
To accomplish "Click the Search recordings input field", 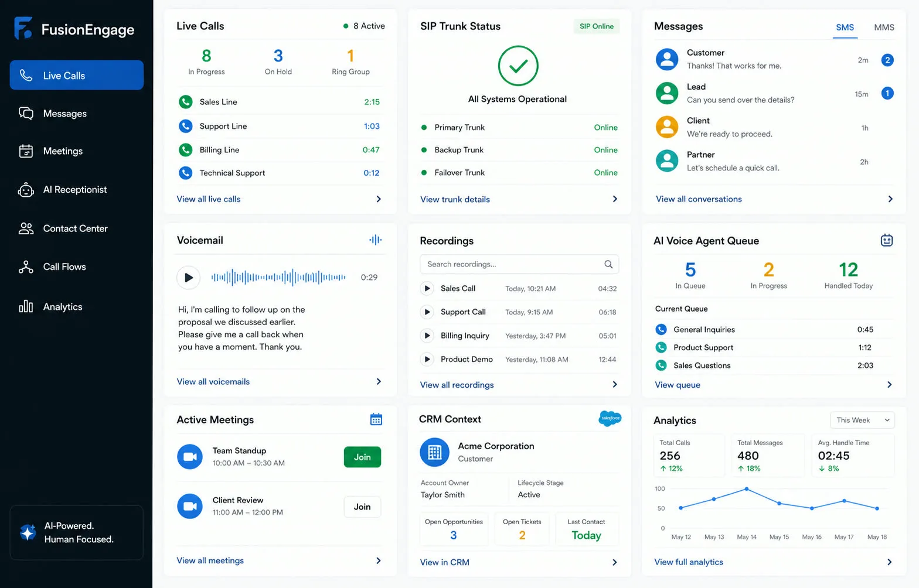I will 519,264.
